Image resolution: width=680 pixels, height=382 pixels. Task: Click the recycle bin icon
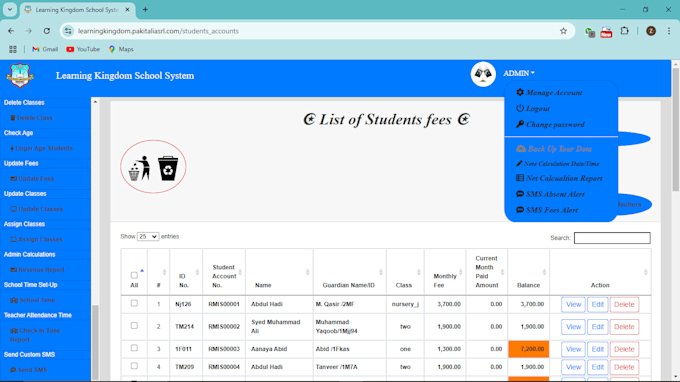168,168
